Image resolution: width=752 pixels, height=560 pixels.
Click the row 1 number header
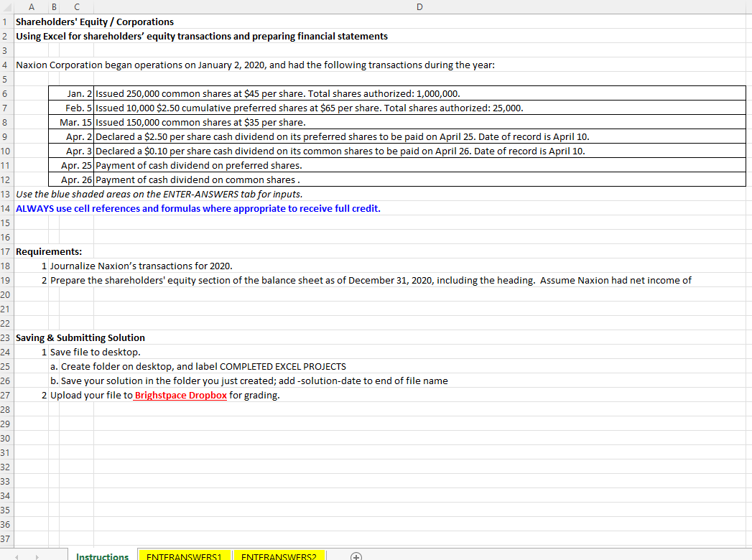tap(5, 22)
